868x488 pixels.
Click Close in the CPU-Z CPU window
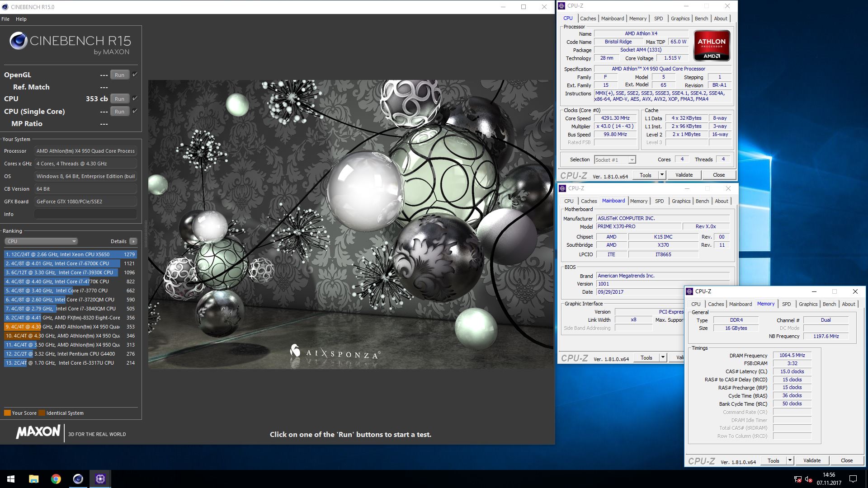click(x=718, y=175)
